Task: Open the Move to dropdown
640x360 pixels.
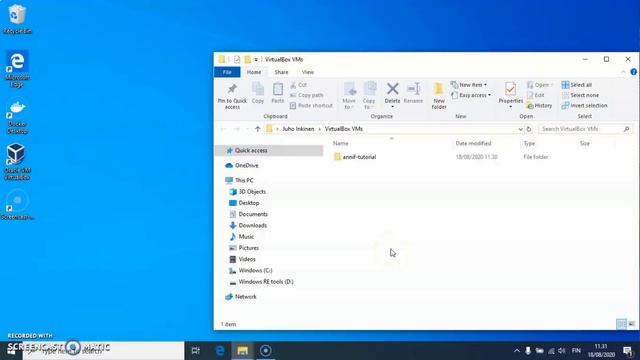Action: [349, 96]
